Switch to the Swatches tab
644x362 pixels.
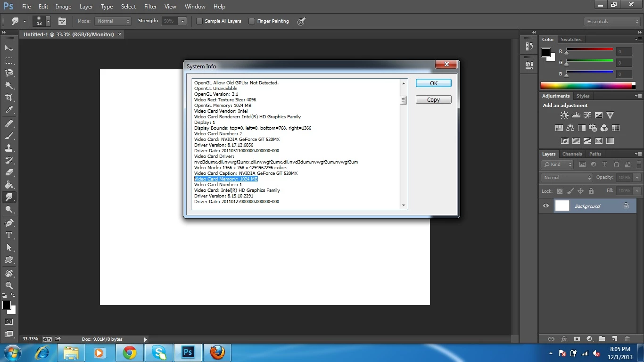click(571, 40)
